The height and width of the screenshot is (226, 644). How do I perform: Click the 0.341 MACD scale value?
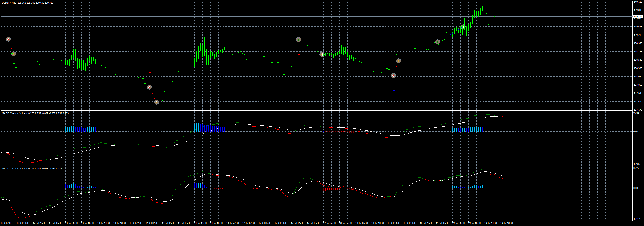[x=636, y=113]
